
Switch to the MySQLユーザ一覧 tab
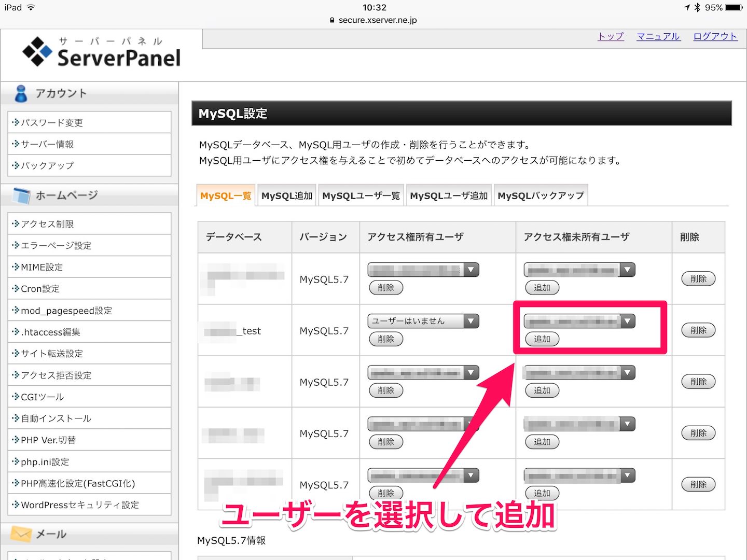tap(361, 195)
